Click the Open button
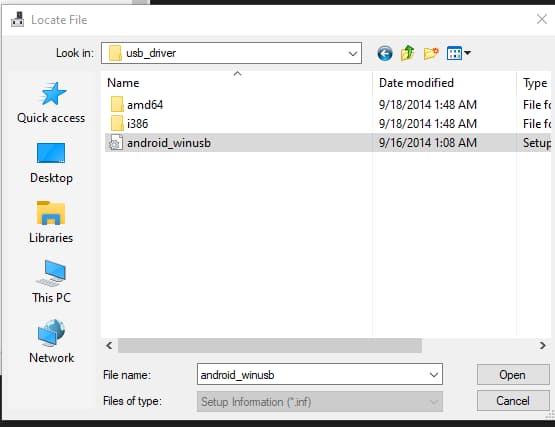The height and width of the screenshot is (427, 555). coord(513,374)
